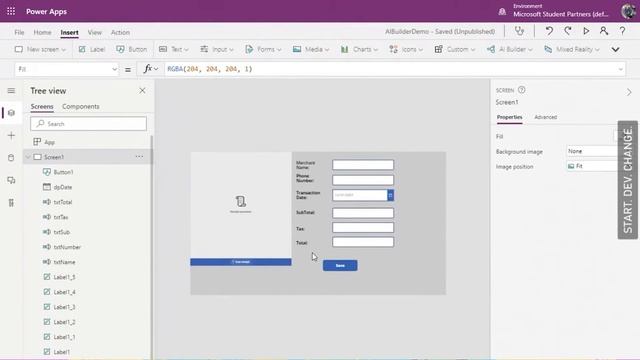The width and height of the screenshot is (640, 360).
Task: Select dpDate in tree view
Action: click(x=63, y=187)
